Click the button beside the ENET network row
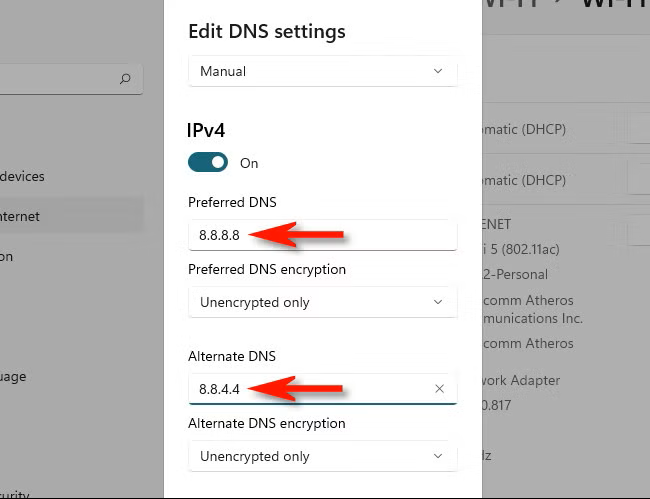The width and height of the screenshot is (650, 499). coord(638,232)
